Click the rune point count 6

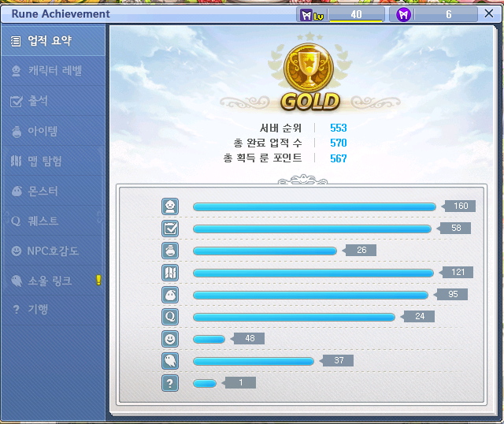click(448, 14)
